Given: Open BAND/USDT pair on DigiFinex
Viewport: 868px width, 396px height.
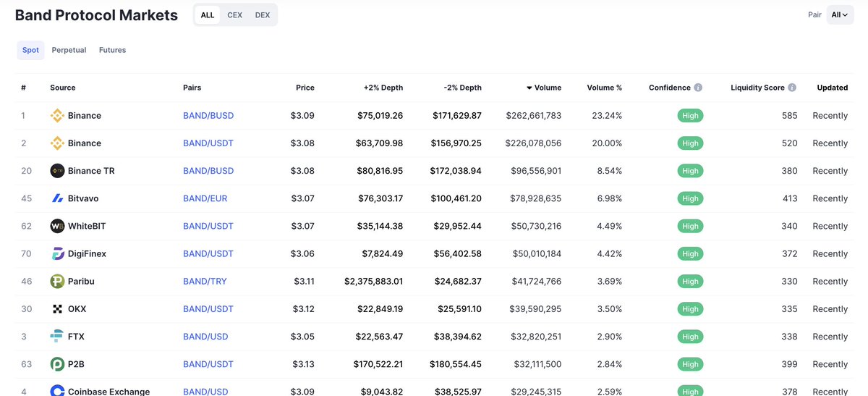Looking at the screenshot, I should coord(208,253).
